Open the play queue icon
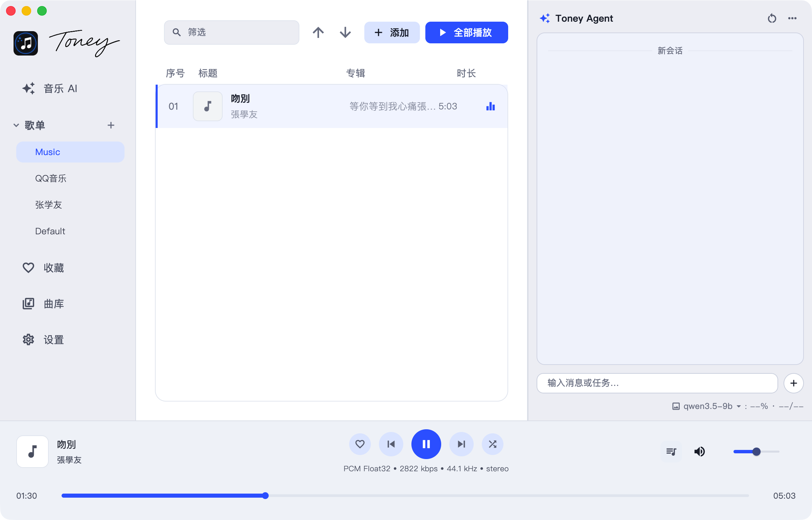812x520 pixels. click(x=671, y=451)
